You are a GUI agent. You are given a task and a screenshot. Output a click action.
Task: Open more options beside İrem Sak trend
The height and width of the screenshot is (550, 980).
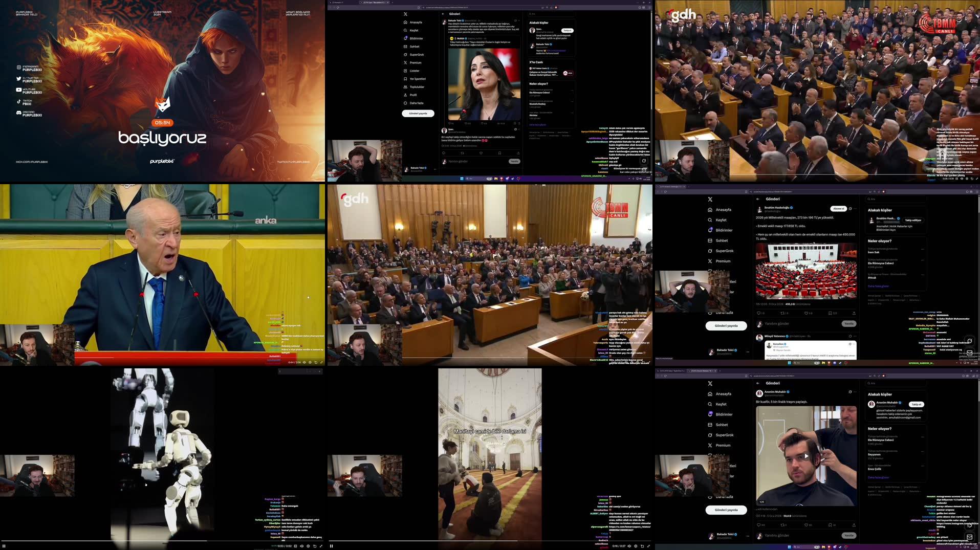923,249
